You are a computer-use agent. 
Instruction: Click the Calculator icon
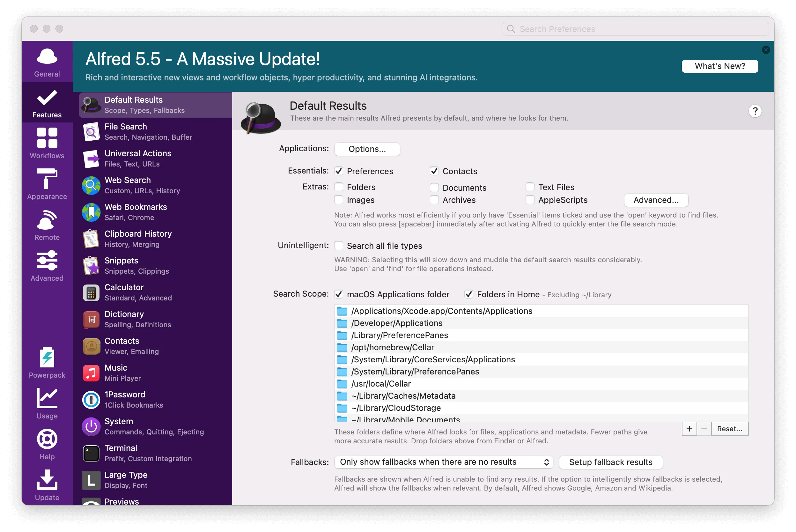(x=91, y=292)
